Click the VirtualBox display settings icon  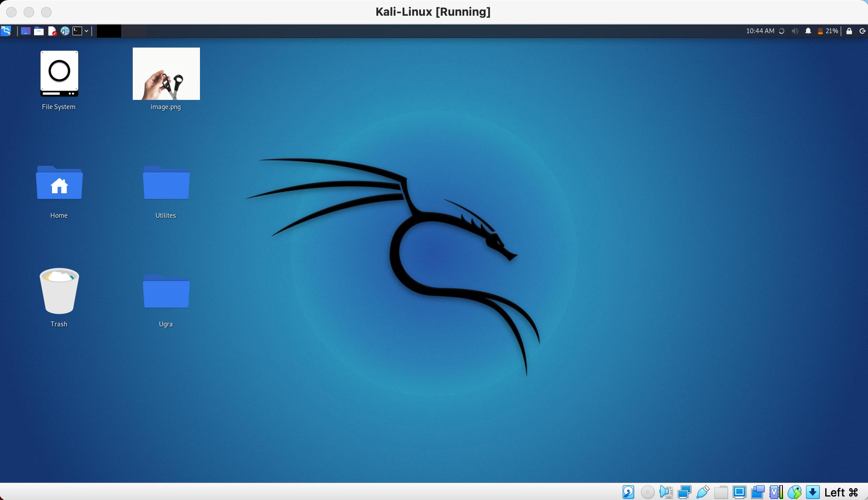739,492
